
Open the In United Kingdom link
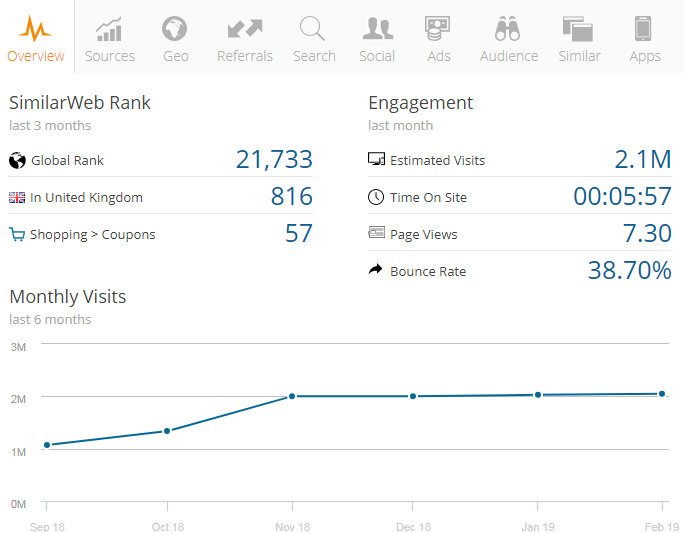click(x=86, y=198)
